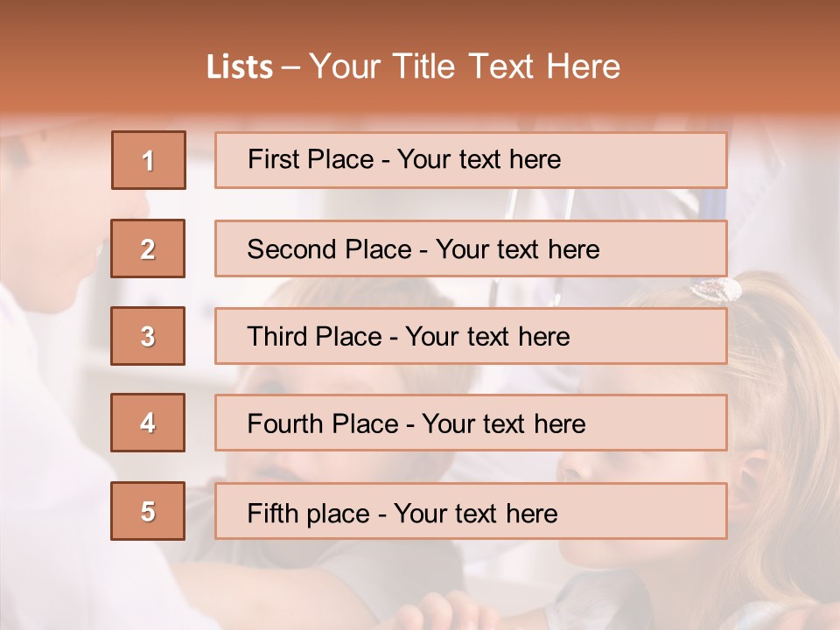This screenshot has width=840, height=630.
Task: Select the number 4 box
Action: pos(148,423)
